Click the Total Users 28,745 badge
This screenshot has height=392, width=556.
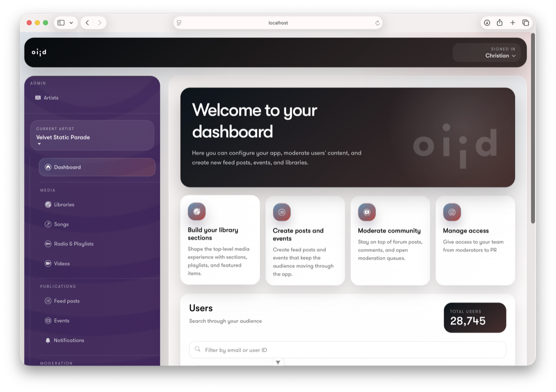pos(475,318)
